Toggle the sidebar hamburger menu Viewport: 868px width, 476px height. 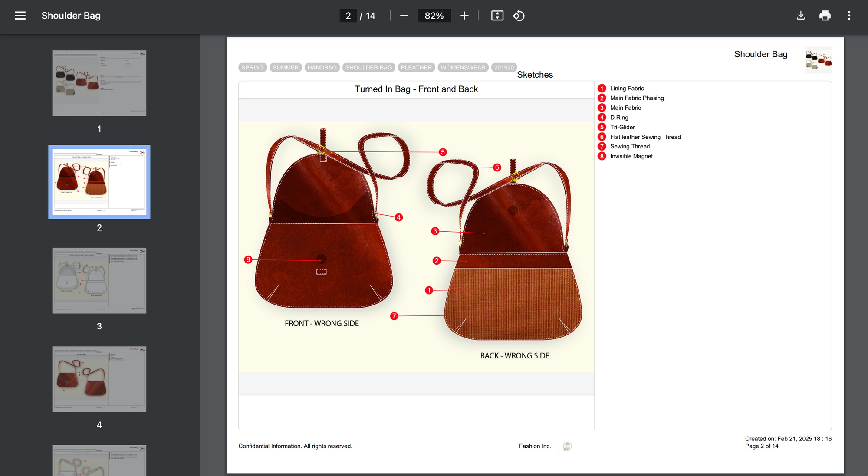[20, 16]
